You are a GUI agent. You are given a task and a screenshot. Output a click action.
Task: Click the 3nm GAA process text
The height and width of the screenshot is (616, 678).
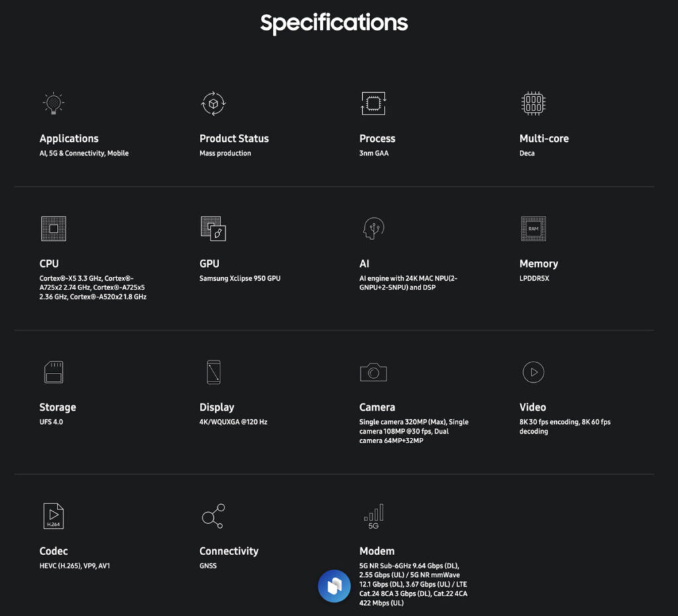(x=374, y=153)
